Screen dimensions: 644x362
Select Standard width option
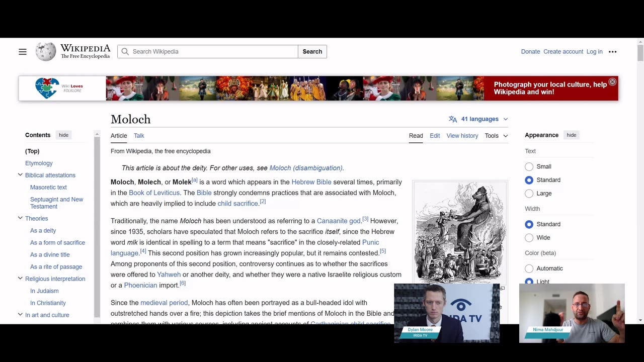tap(529, 224)
